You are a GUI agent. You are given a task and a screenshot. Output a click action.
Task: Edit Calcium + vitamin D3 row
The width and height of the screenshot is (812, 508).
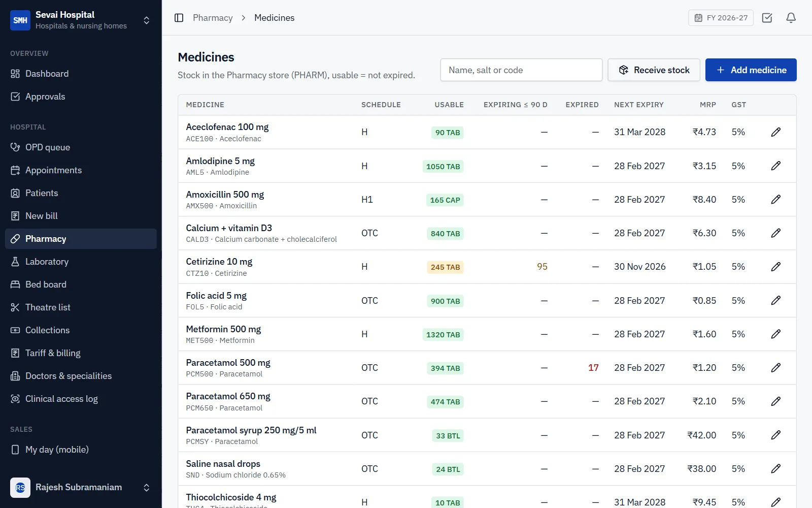pos(775,233)
